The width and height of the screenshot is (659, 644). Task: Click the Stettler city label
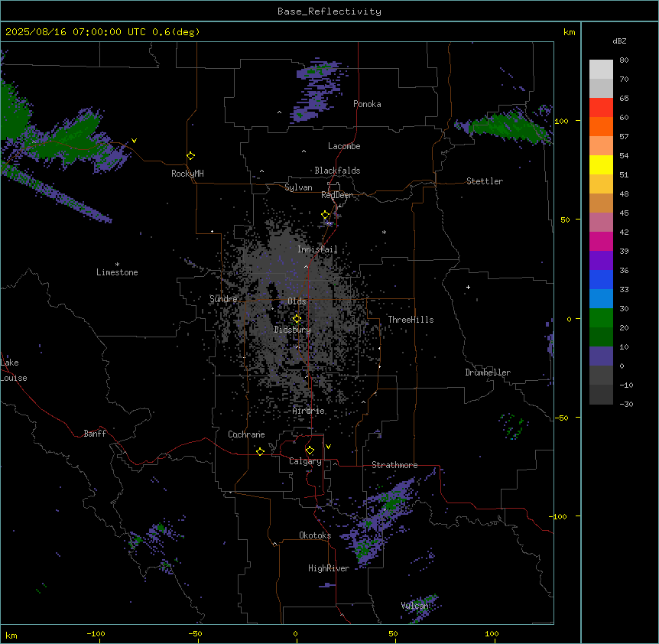pyautogui.click(x=485, y=181)
